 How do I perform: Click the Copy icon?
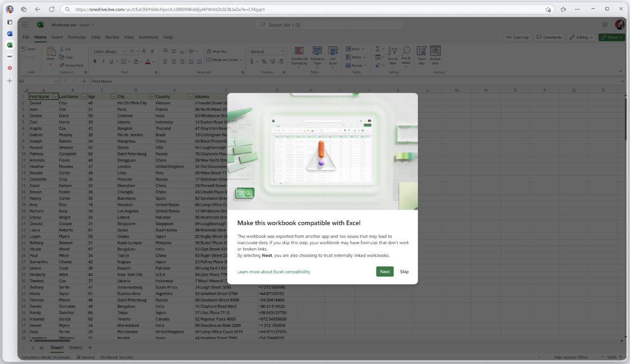pos(62,57)
